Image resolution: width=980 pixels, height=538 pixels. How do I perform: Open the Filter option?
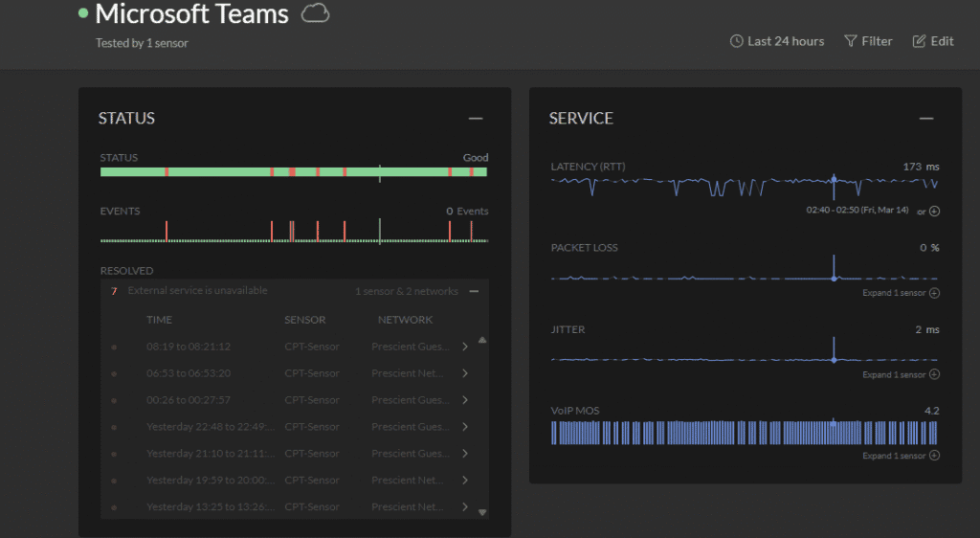point(868,41)
